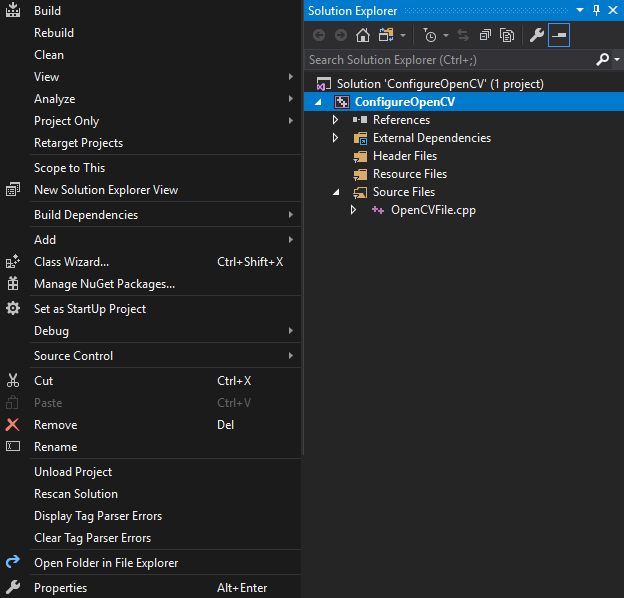
Task: Expand the References node
Action: click(337, 120)
